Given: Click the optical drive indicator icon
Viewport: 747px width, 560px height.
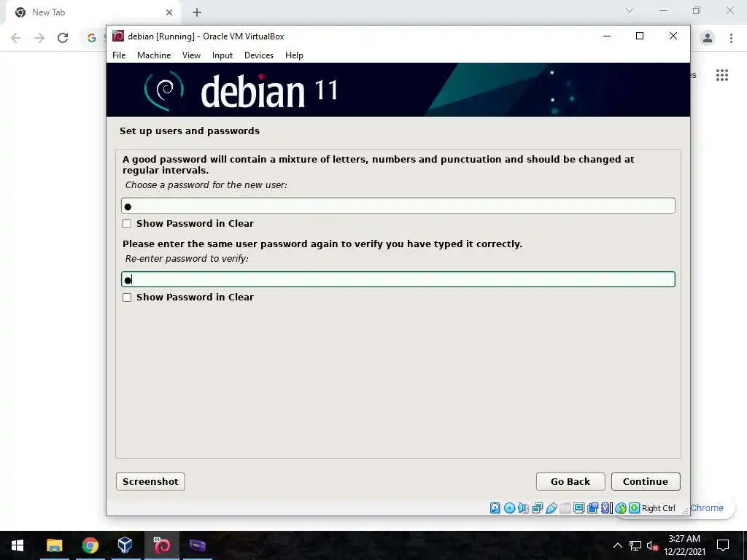Looking at the screenshot, I should [x=509, y=508].
